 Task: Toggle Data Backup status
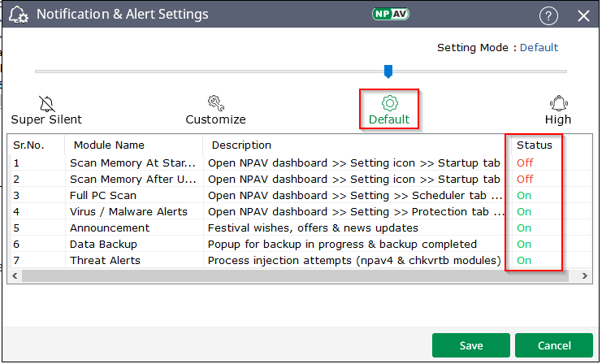click(x=525, y=244)
